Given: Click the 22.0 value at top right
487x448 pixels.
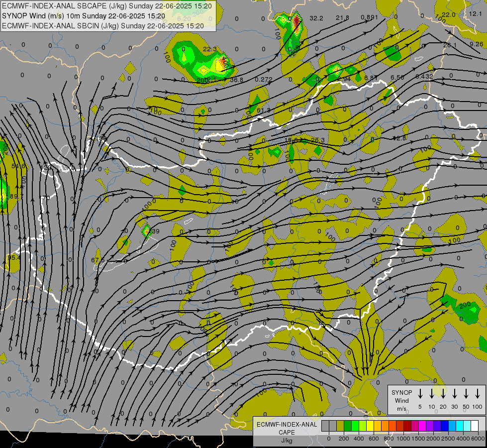Looking at the screenshot, I should [x=449, y=14].
